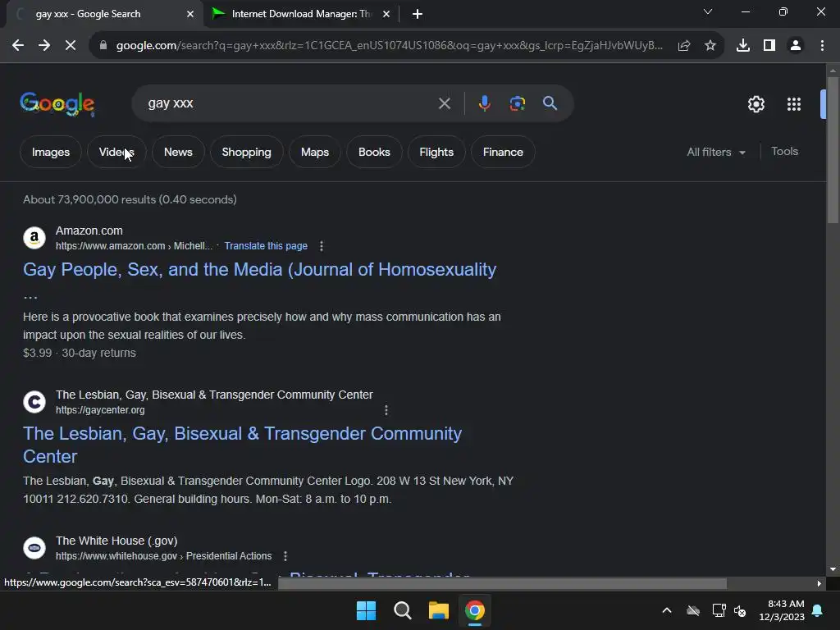Open File Explorer from the taskbar
Screen dimensions: 840x630
point(439,610)
